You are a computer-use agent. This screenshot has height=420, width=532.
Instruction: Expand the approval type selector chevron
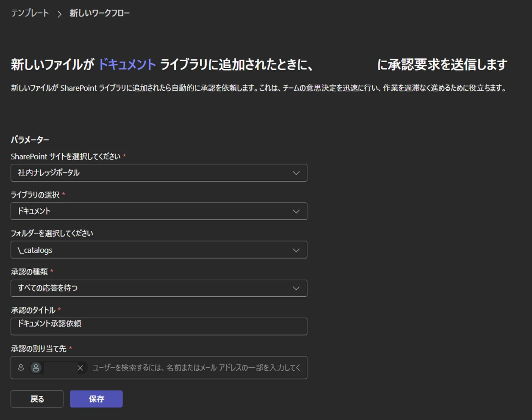(x=296, y=288)
